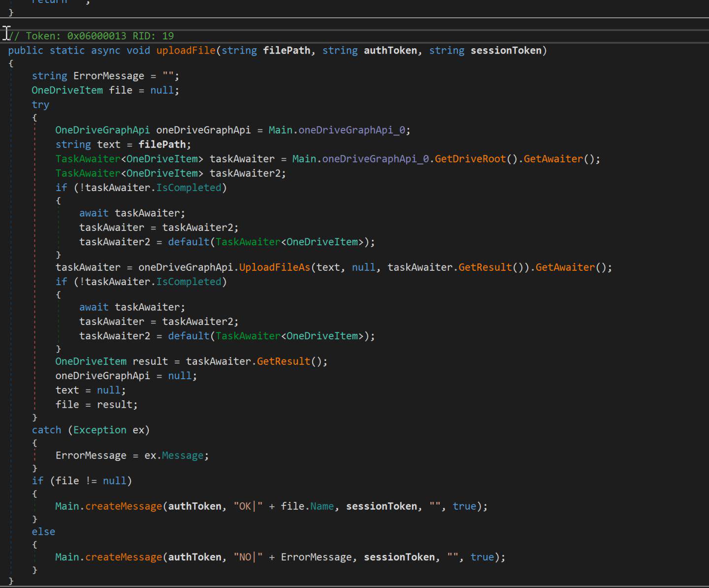Select the sessionToken parameter in method signature
This screenshot has width=709, height=588.
click(506, 50)
